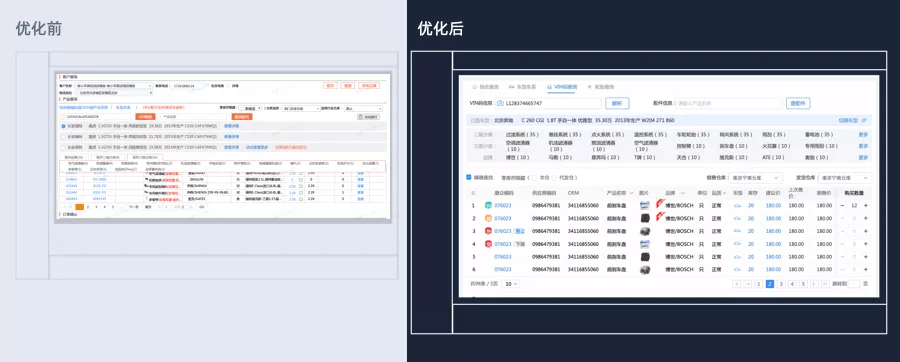
Task: Expand 更多 in the 品牌 filter row
Action: click(x=863, y=158)
